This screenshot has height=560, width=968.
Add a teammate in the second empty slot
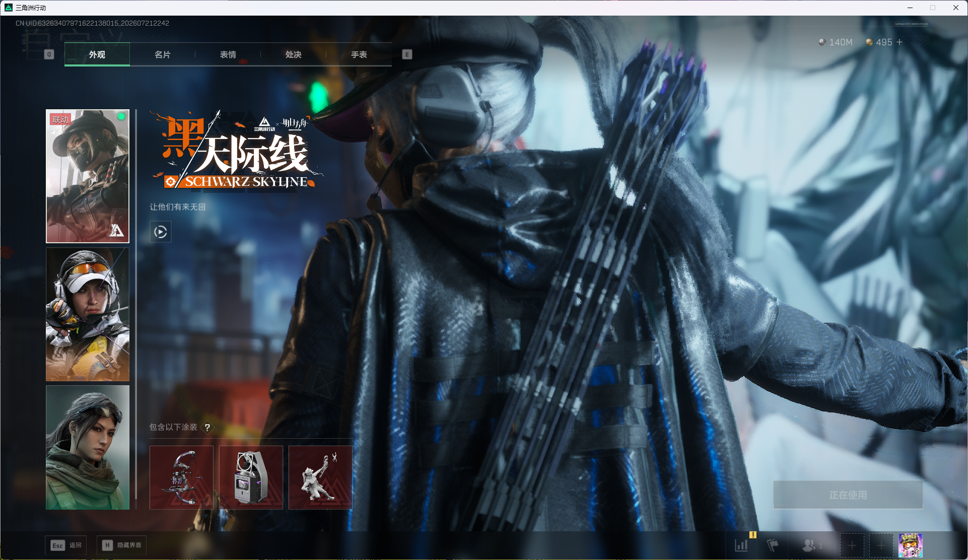[881, 545]
